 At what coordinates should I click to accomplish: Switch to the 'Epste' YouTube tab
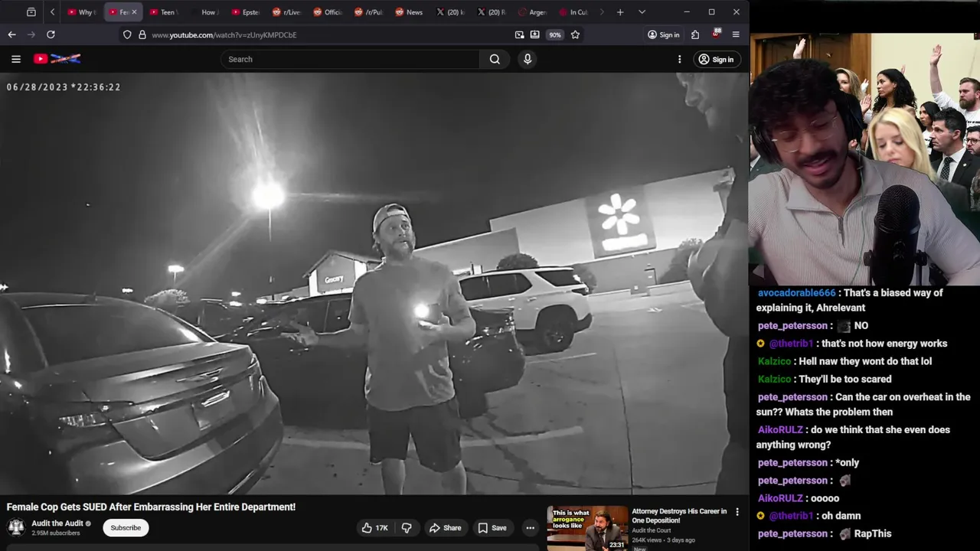point(245,12)
